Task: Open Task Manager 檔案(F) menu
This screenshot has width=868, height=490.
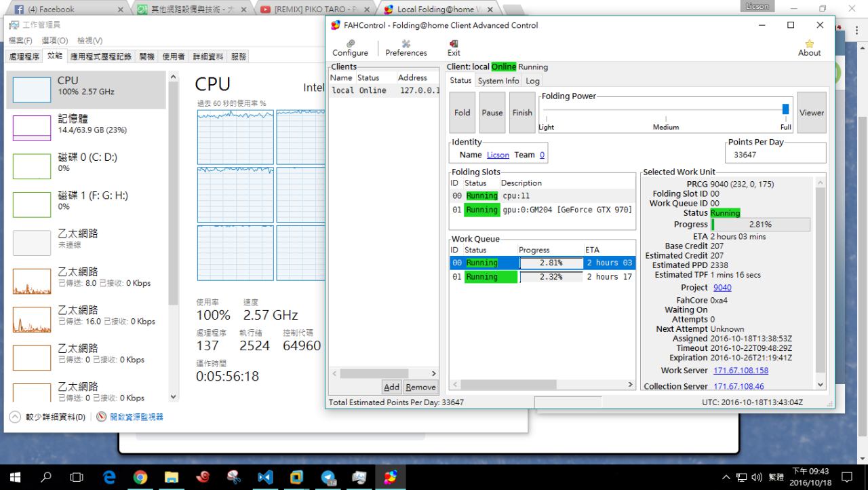Action: point(21,41)
